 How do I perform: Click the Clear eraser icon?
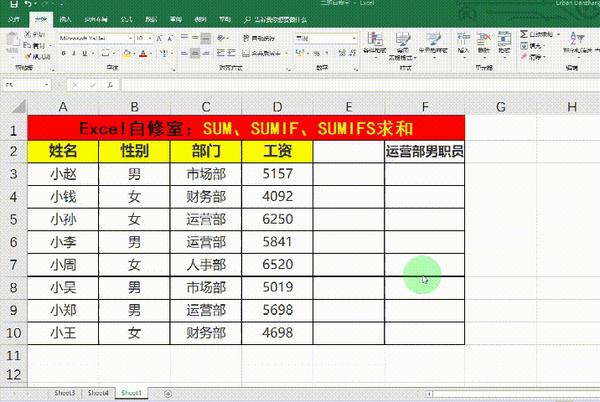point(524,57)
